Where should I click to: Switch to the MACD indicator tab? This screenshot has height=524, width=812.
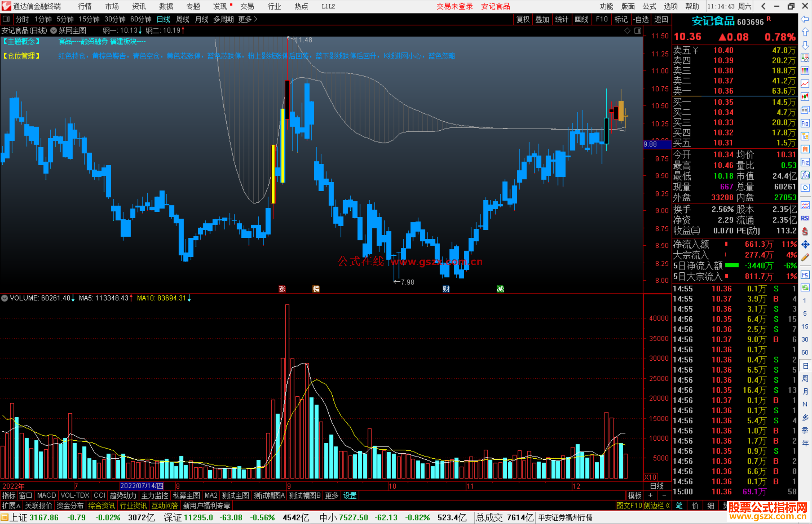tap(46, 495)
